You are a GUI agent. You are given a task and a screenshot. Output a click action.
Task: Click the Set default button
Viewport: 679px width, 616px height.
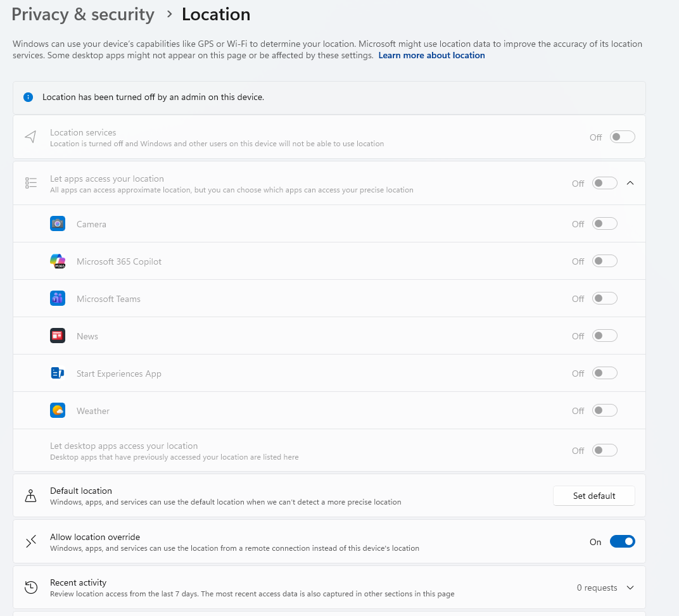click(x=593, y=496)
